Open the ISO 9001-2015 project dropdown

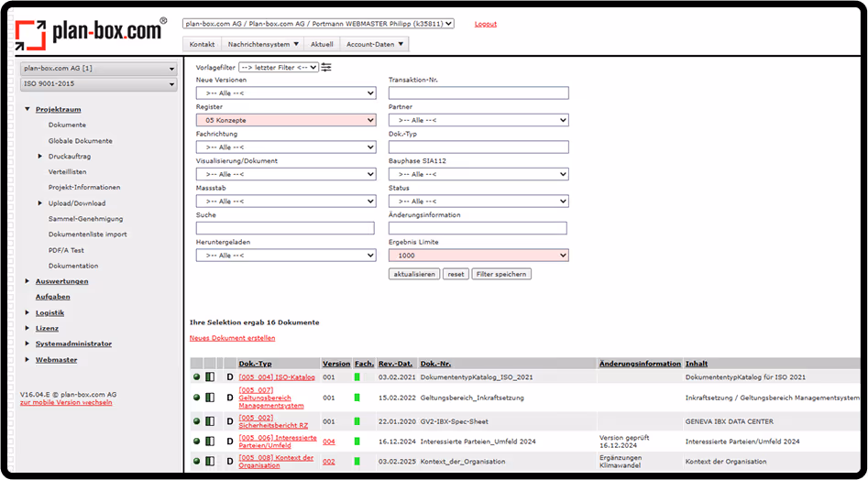pyautogui.click(x=98, y=84)
